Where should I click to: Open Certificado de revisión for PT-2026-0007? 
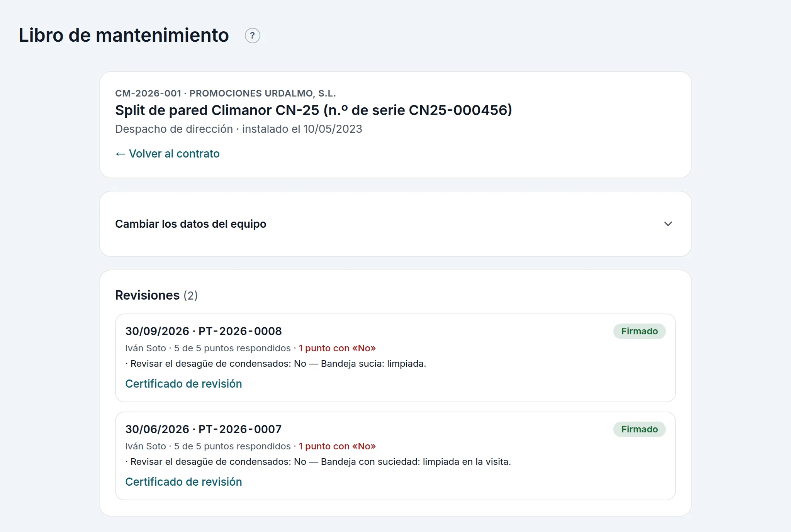coord(183,482)
